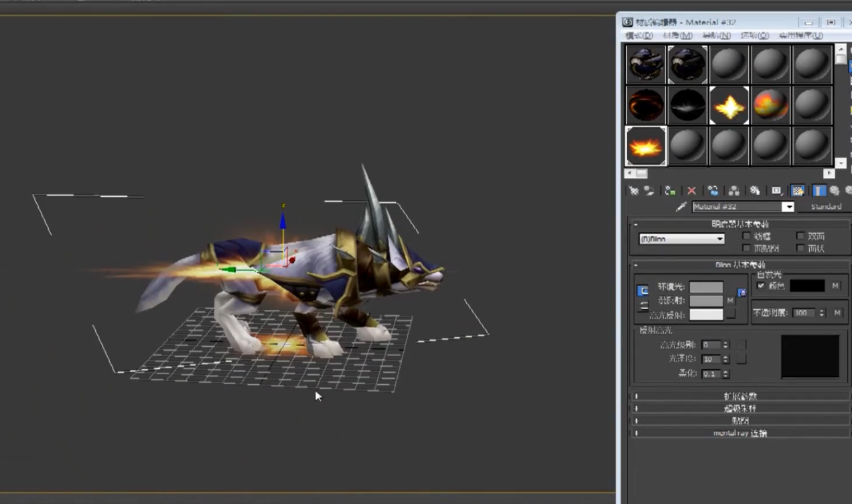
Task: Click the Make Unique icon
Action: click(734, 191)
